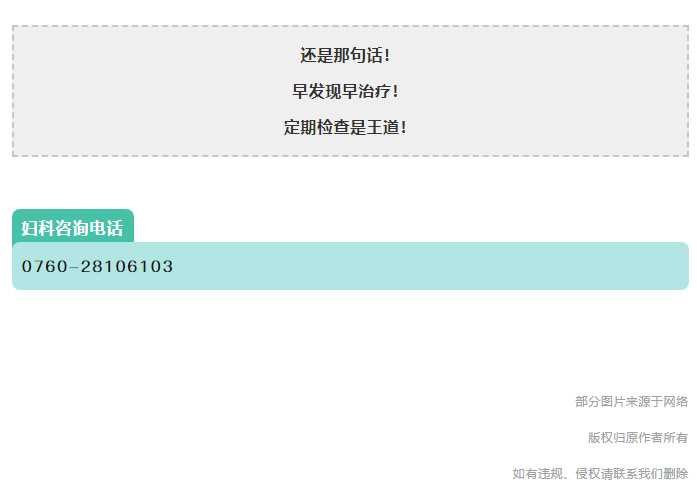Click the word 妇科 in green label

click(x=38, y=228)
